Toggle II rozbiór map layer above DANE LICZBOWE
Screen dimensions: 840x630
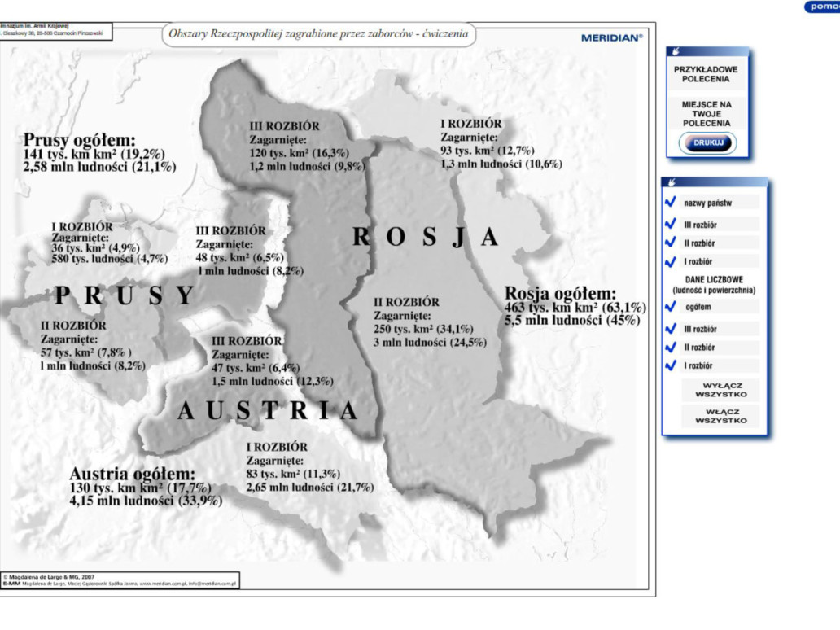(x=671, y=243)
